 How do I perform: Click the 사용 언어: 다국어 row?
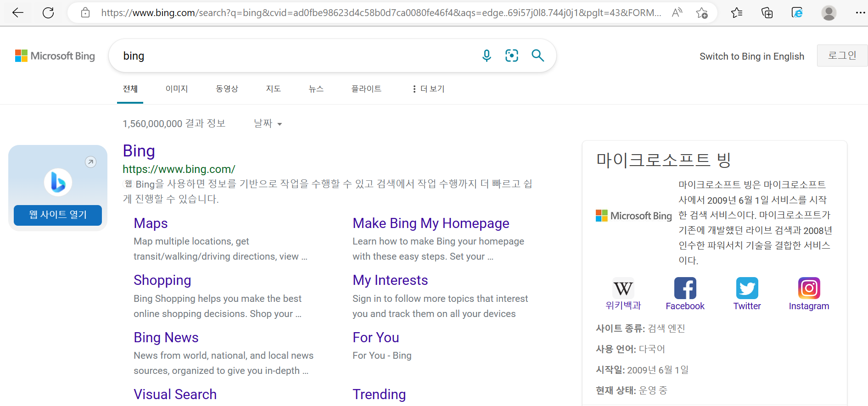click(x=630, y=349)
